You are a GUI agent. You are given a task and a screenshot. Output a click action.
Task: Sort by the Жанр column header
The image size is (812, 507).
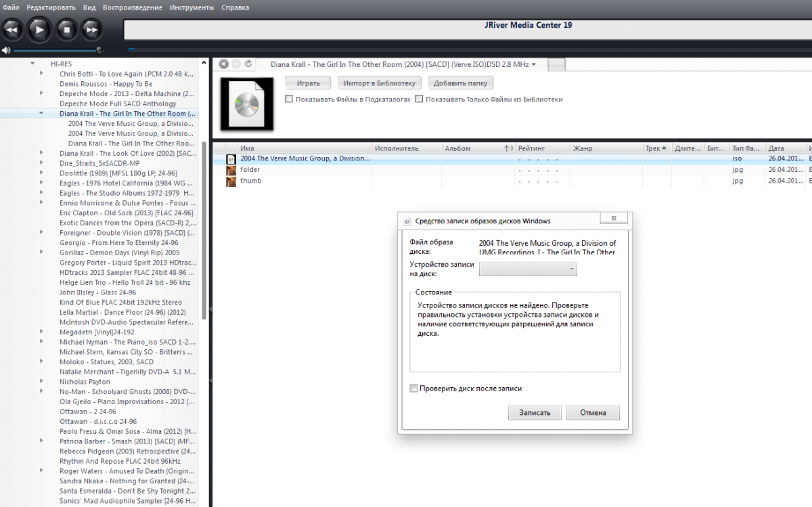(x=606, y=148)
